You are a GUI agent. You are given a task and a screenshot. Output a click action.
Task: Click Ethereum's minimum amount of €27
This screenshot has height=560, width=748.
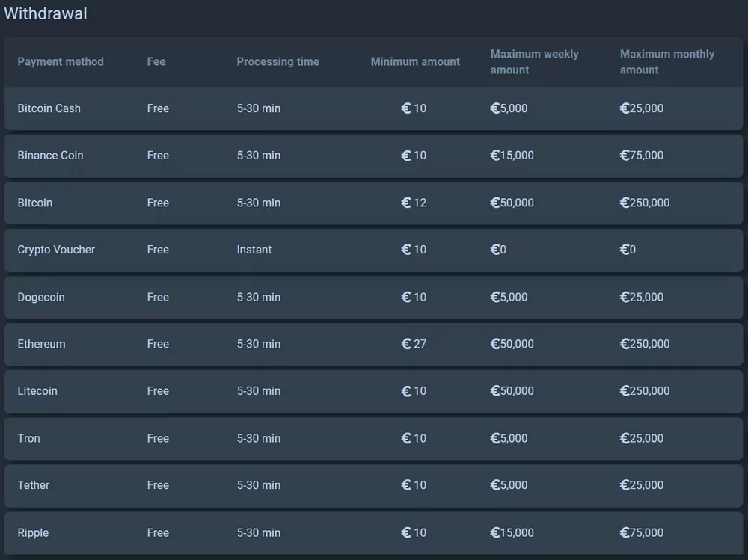(414, 344)
